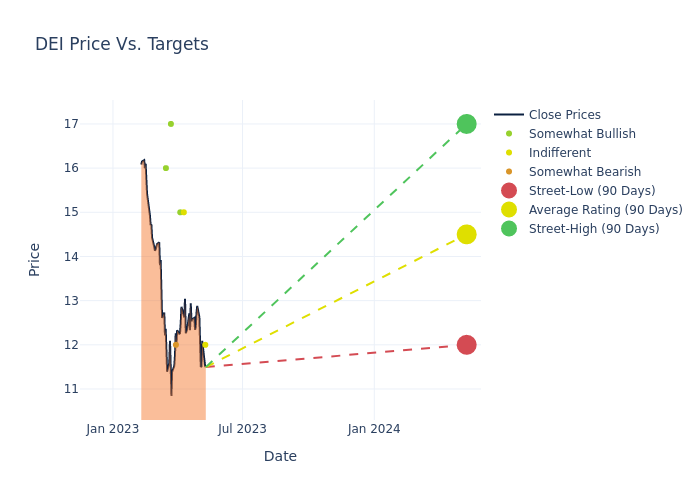Click the green Street-High legend swatch
The width and height of the screenshot is (700, 500).
(509, 229)
